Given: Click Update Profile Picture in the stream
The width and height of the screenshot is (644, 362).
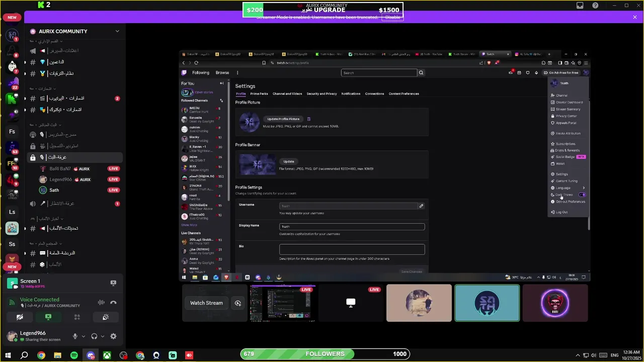Looking at the screenshot, I should pos(283,119).
